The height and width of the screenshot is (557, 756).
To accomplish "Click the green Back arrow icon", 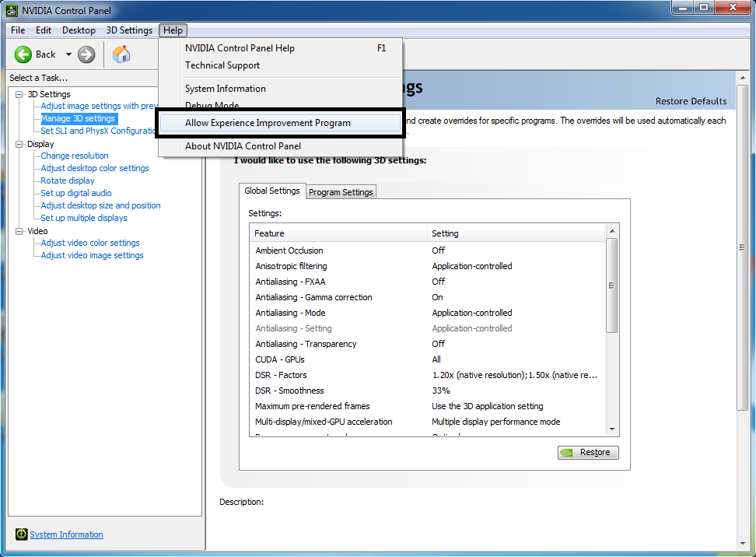I will tap(23, 54).
